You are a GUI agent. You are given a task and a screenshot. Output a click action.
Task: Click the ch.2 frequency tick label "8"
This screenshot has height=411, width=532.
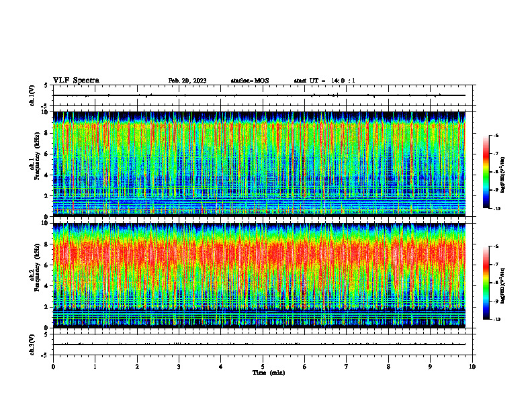(47, 244)
